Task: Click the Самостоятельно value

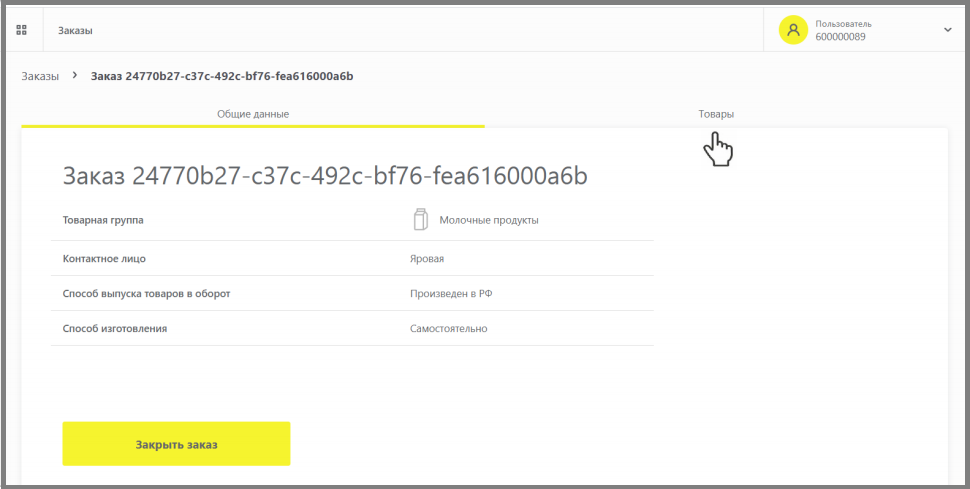Action: pyautogui.click(x=449, y=328)
